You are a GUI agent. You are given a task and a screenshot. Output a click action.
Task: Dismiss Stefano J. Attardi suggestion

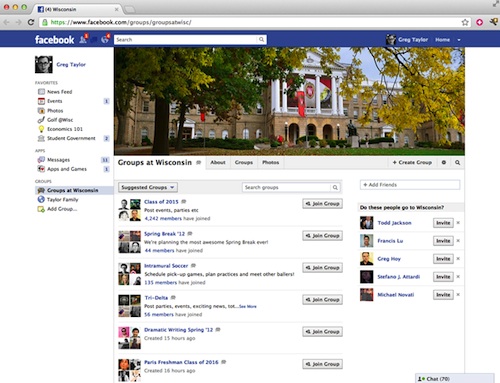(458, 277)
